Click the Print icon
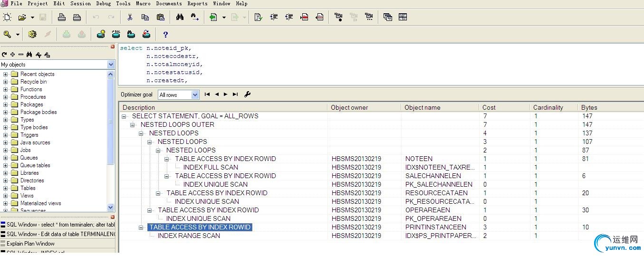 pyautogui.click(x=62, y=18)
